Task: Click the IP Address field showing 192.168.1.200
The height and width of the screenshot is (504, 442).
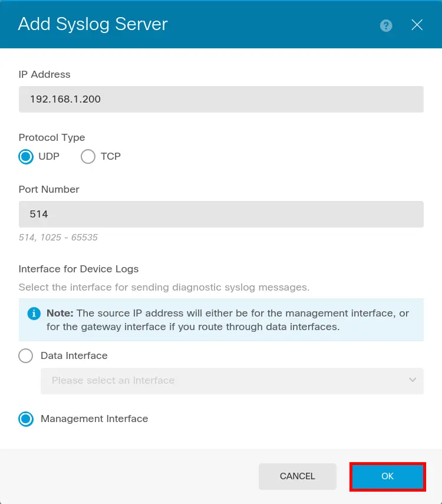Action: (221, 99)
